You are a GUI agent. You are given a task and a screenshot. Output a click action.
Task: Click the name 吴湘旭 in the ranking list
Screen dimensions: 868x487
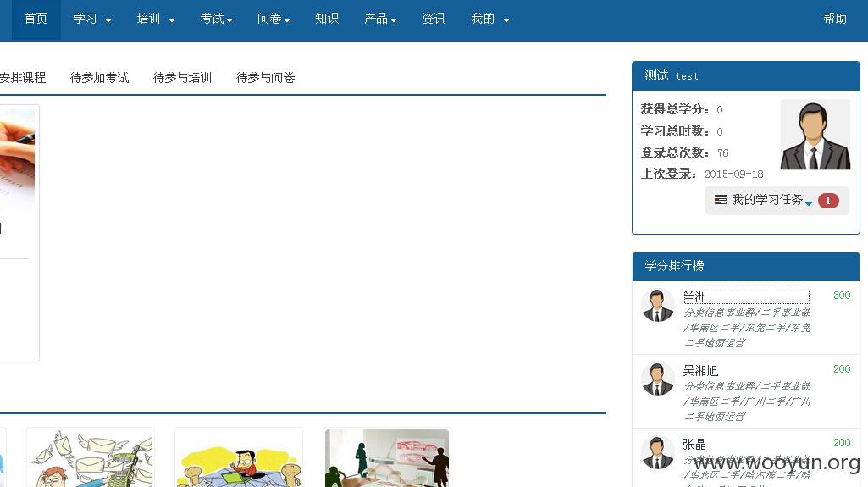(x=700, y=371)
